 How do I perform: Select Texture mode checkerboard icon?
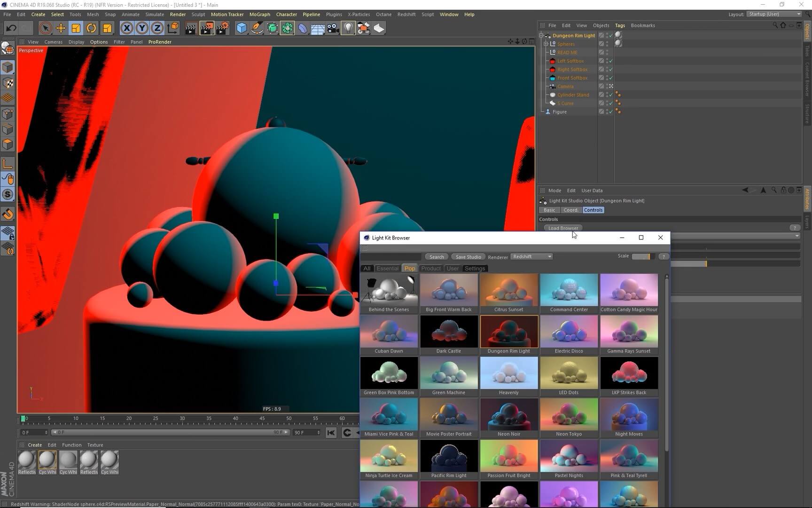click(8, 83)
